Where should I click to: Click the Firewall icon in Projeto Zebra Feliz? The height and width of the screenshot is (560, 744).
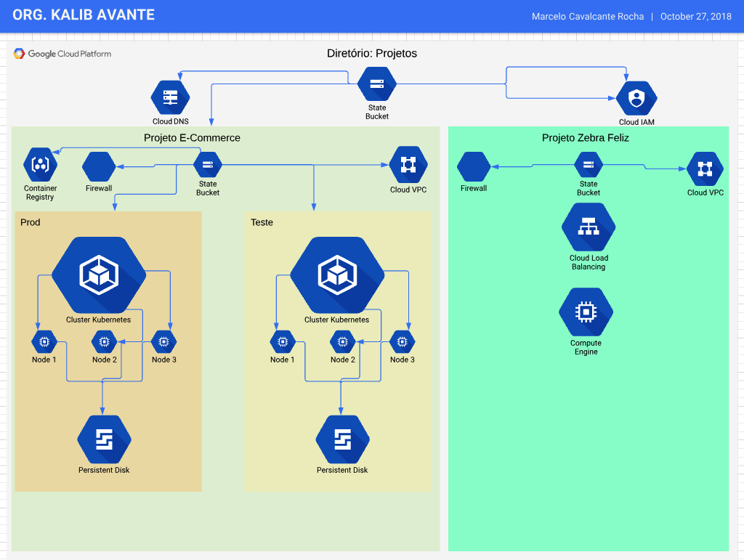pyautogui.click(x=474, y=166)
